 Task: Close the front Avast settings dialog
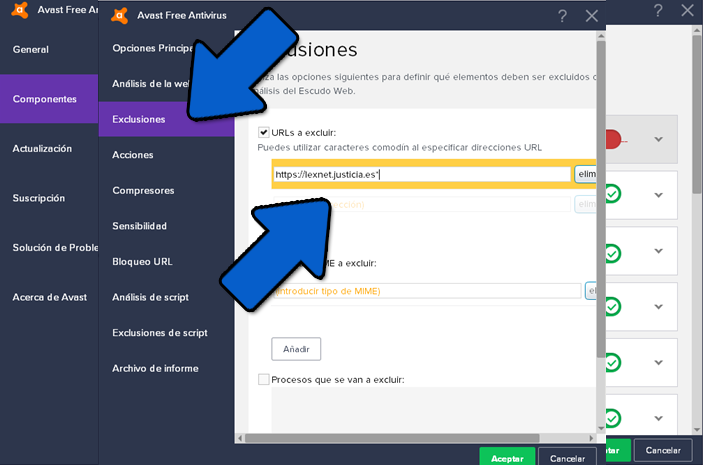pyautogui.click(x=592, y=16)
